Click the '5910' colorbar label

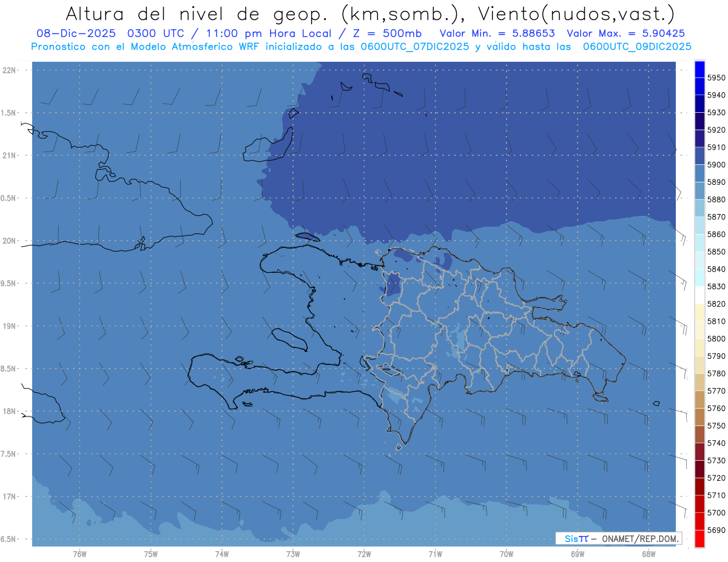(x=716, y=147)
